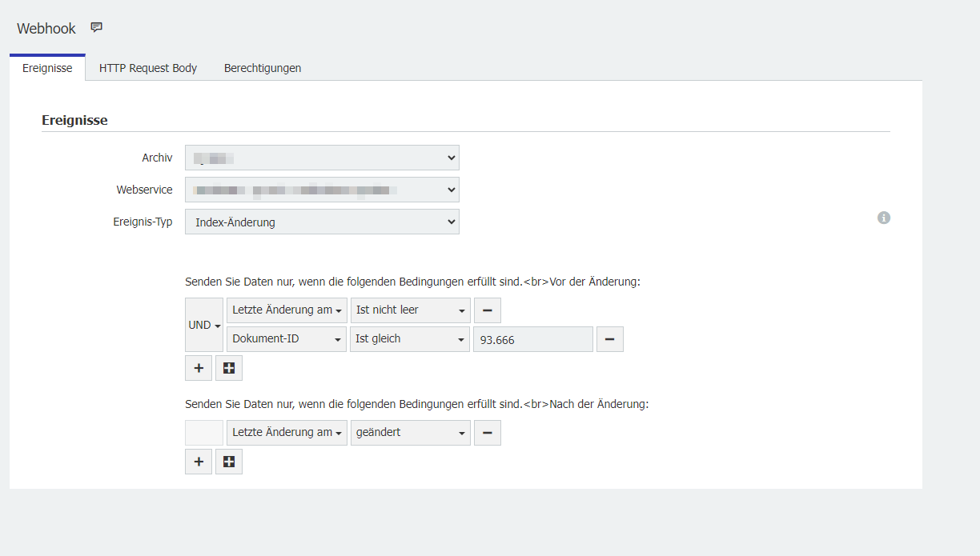Image resolution: width=980 pixels, height=556 pixels.
Task: Remove the Dokument-ID condition with minus button
Action: pyautogui.click(x=609, y=339)
